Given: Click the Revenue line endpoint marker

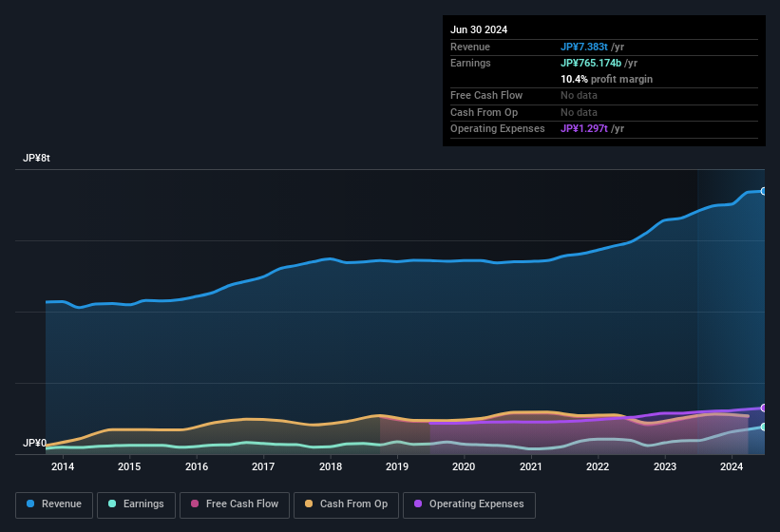Looking at the screenshot, I should coord(764,191).
